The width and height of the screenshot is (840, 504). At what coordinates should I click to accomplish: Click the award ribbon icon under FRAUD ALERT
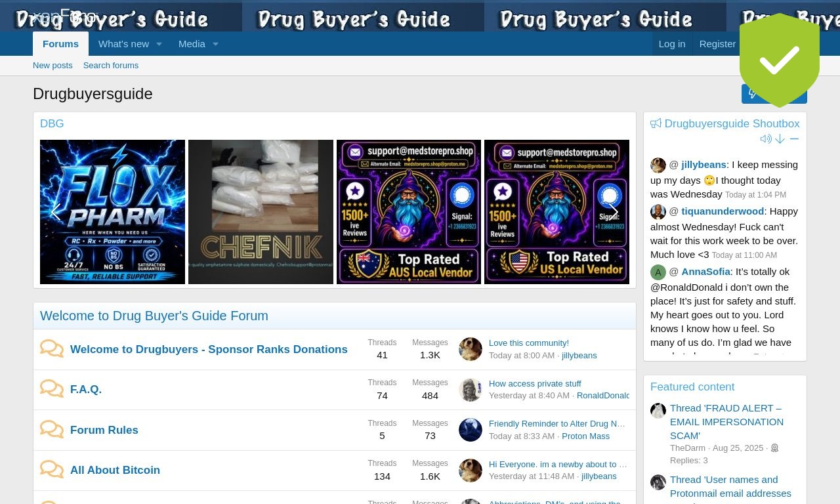(x=774, y=448)
